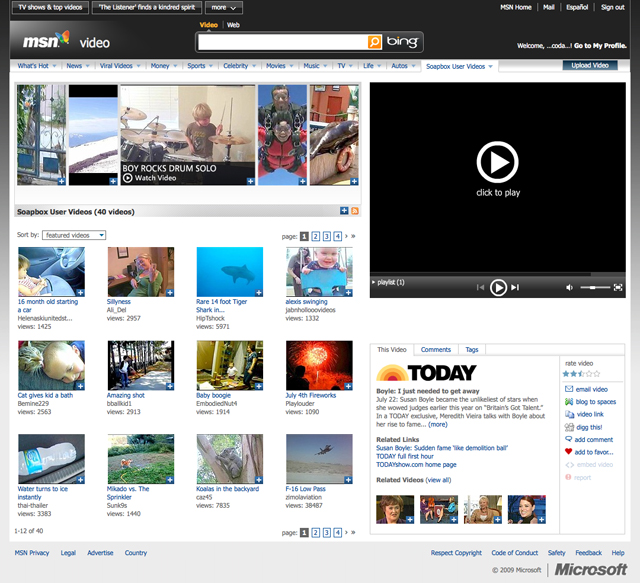The height and width of the screenshot is (583, 640).
Task: Switch to the Tags tab
Action: [x=471, y=349]
